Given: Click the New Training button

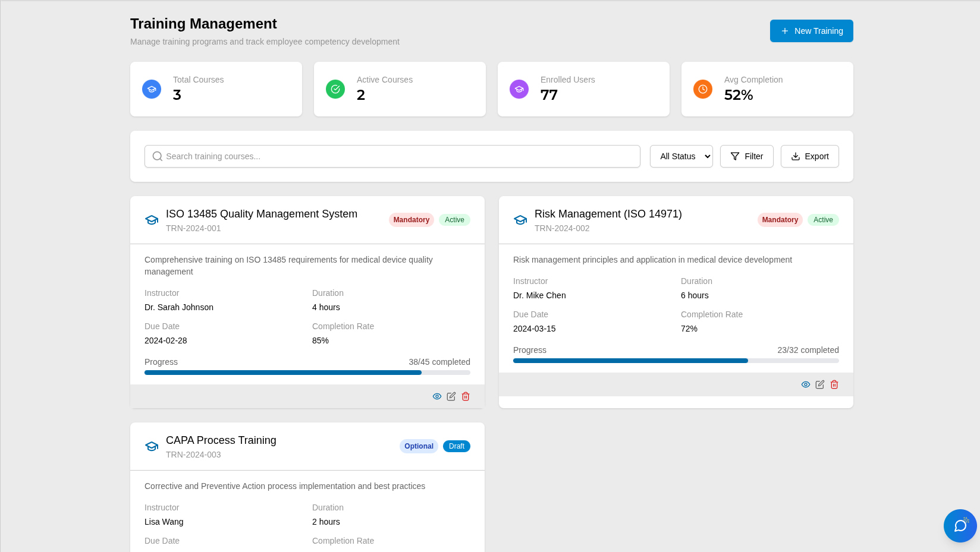Looking at the screenshot, I should coord(811,30).
